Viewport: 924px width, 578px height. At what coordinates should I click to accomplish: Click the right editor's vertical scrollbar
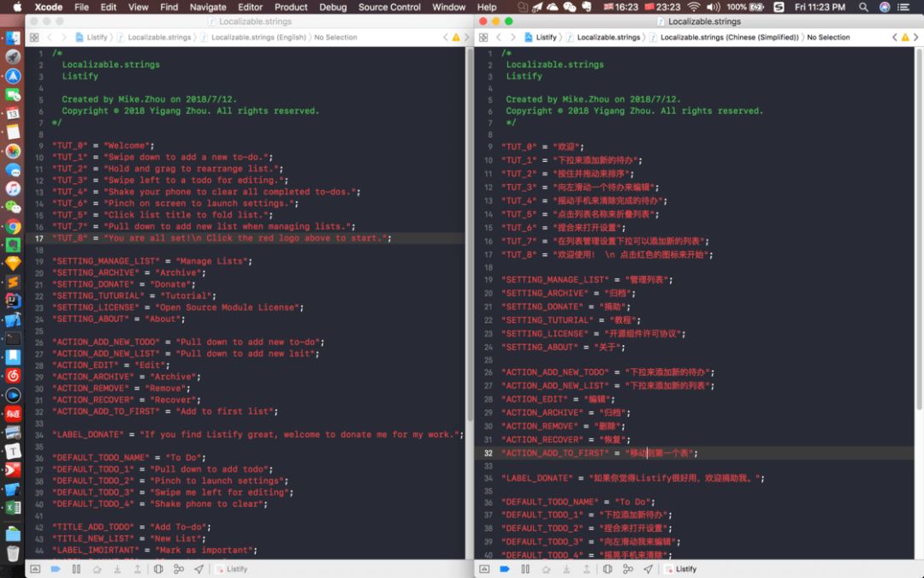pyautogui.click(x=919, y=229)
